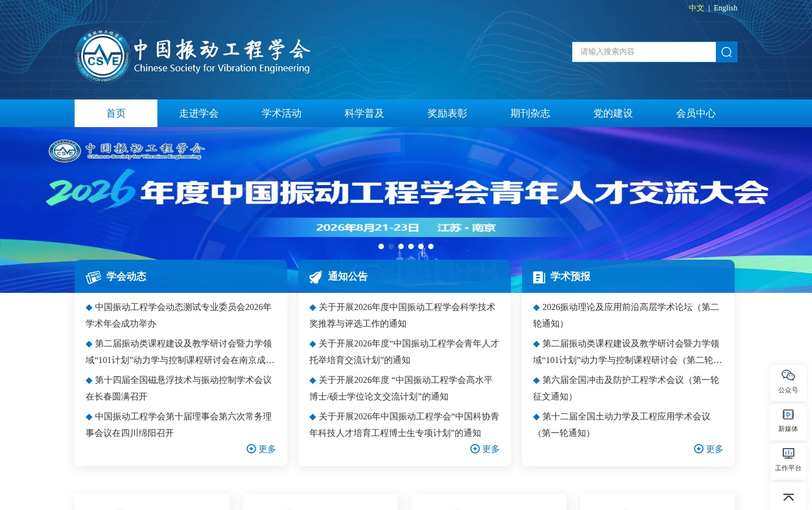Viewport: 812px width, 510px height.
Task: Select the first carousel dot
Action: pos(381,246)
